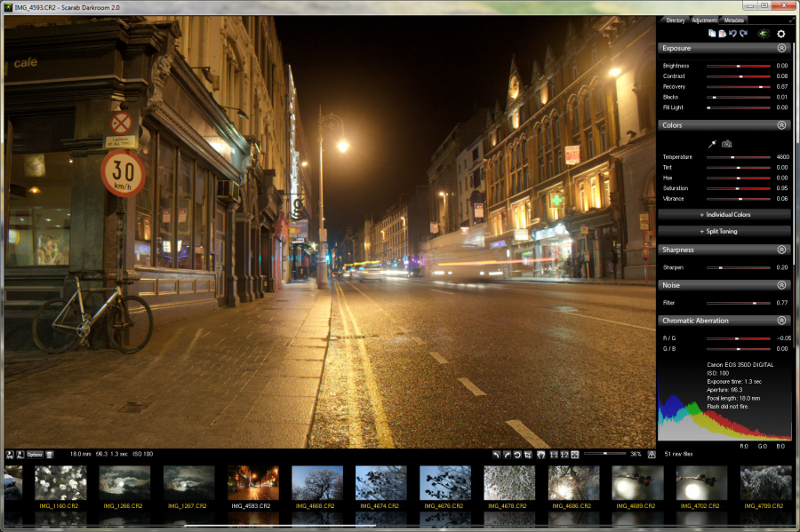The image size is (800, 532).
Task: Collapse the Exposure section
Action: 781,49
